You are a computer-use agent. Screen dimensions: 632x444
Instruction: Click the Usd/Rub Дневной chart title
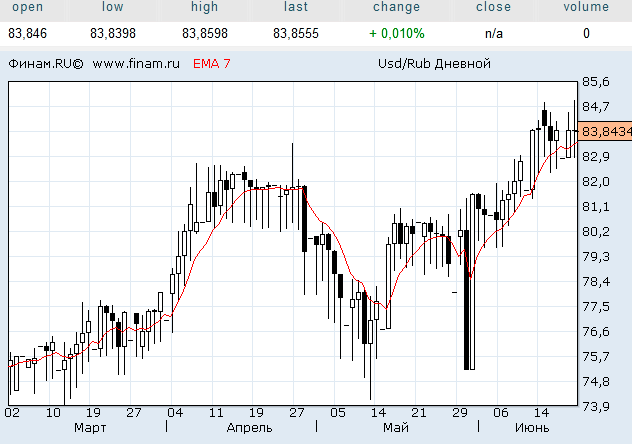click(433, 64)
